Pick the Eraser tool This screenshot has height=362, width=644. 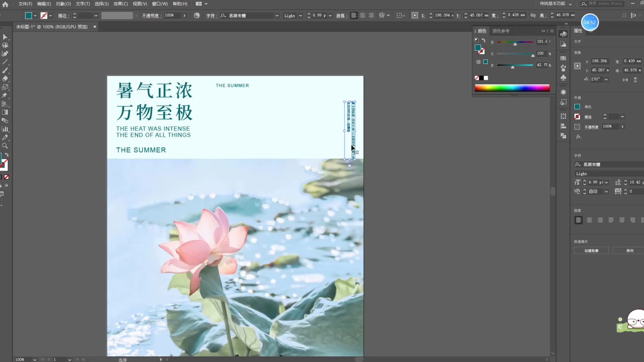(5, 79)
